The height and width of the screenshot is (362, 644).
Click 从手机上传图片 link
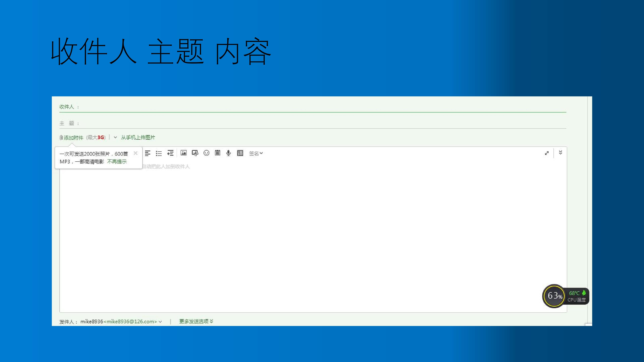coord(138,137)
